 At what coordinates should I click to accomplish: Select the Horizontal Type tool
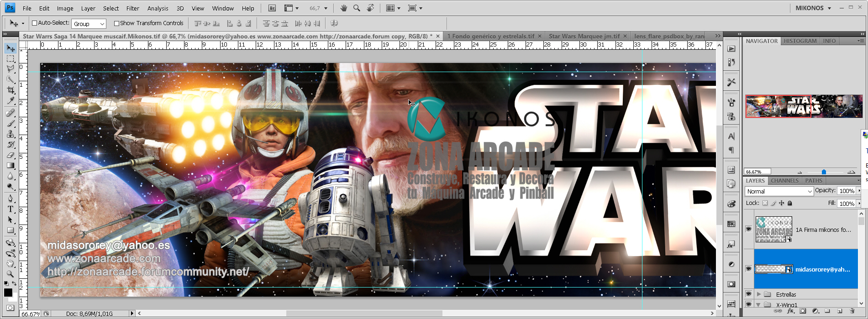click(x=10, y=209)
